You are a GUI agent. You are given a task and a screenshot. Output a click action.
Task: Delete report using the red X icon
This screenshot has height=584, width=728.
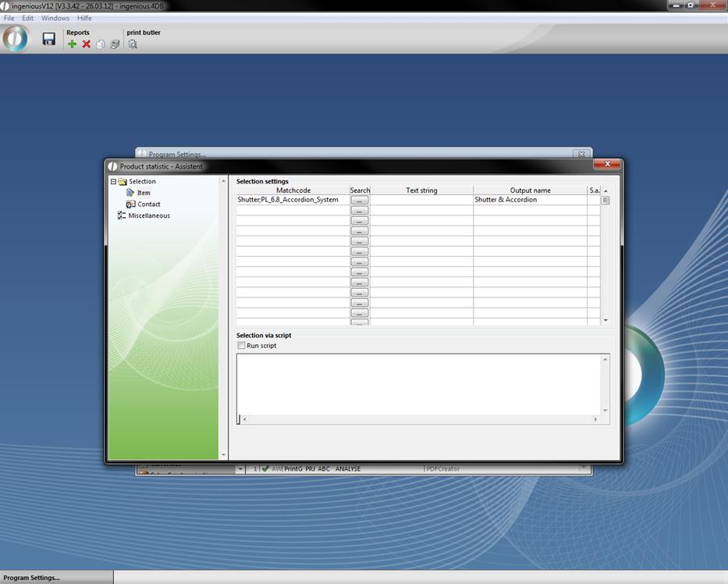click(87, 45)
